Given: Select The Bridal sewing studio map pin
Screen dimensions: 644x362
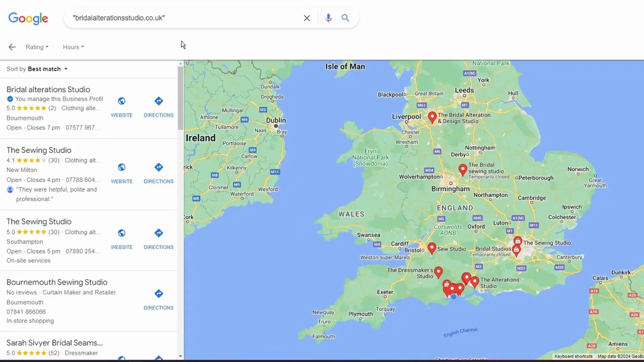Looking at the screenshot, I should click(x=463, y=170).
